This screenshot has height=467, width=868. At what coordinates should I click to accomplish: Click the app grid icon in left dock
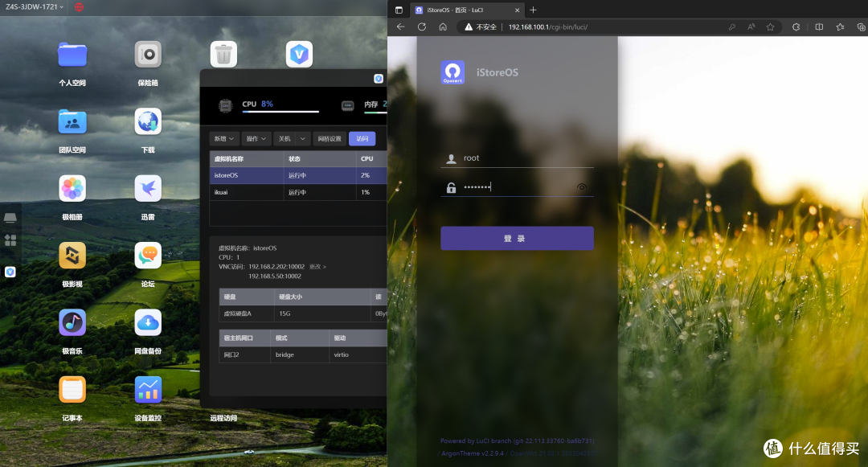tap(10, 240)
